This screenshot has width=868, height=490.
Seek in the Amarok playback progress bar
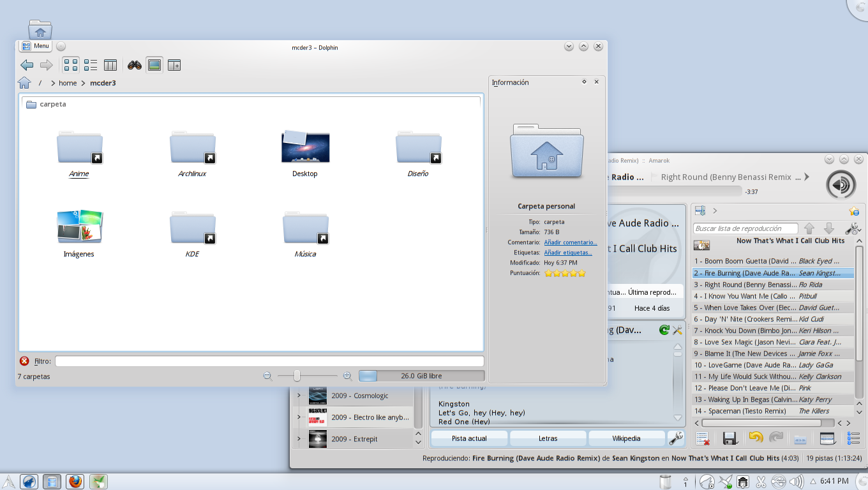675,191
